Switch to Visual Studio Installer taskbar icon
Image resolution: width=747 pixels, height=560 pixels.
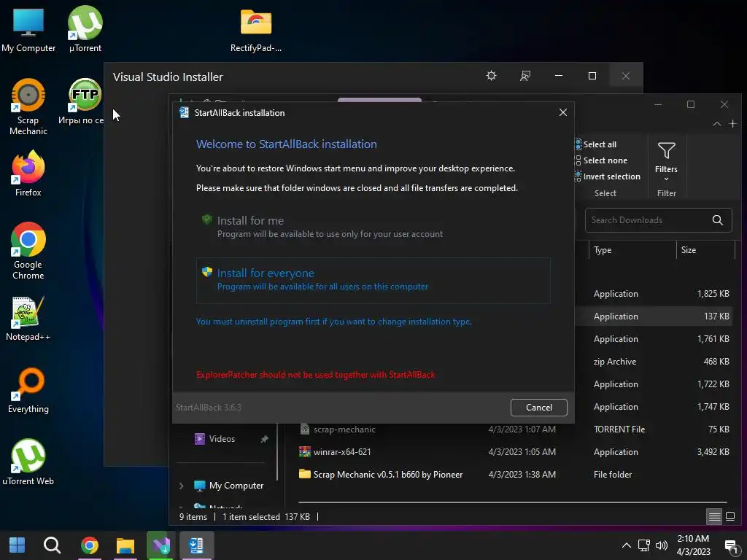pos(161,545)
